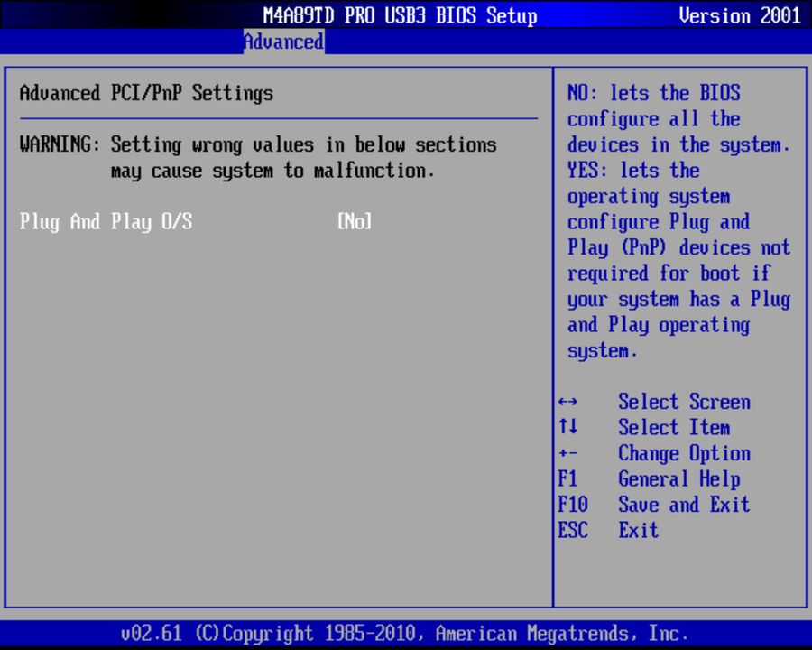The width and height of the screenshot is (812, 650).
Task: Click Save and Exit entry
Action: coord(684,505)
